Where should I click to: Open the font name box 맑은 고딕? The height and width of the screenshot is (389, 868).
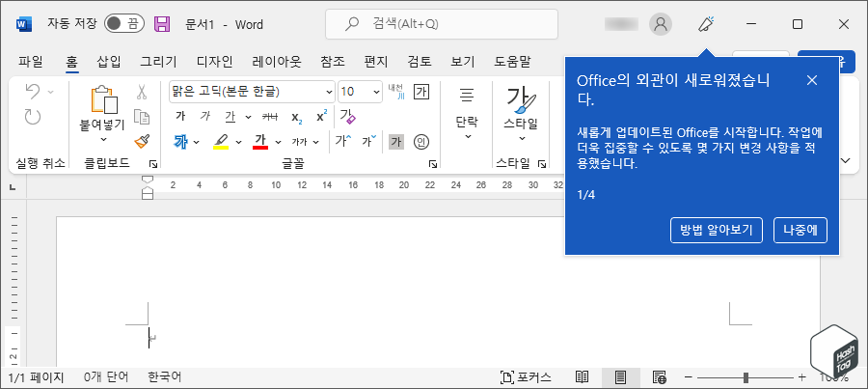[252, 92]
